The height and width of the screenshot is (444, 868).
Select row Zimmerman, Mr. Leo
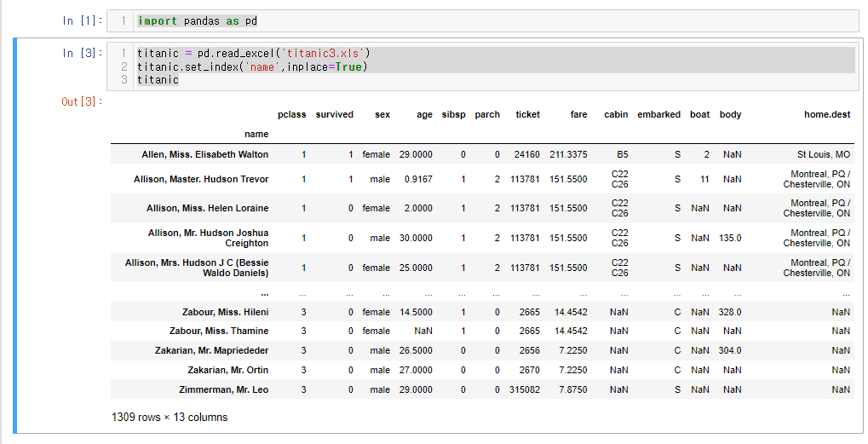point(482,389)
